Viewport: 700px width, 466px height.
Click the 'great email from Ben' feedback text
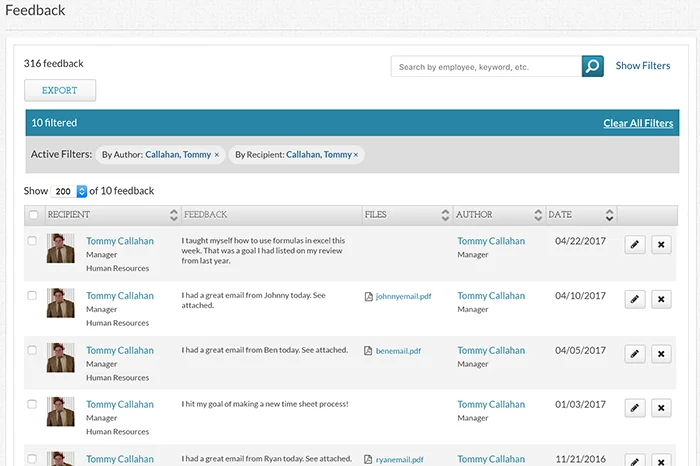click(x=264, y=350)
